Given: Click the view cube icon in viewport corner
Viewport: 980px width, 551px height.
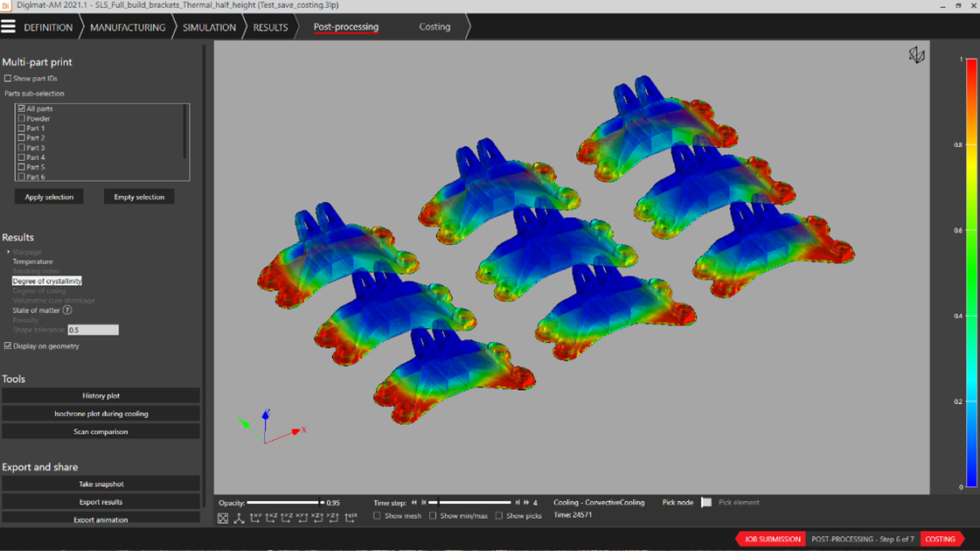Looking at the screenshot, I should point(915,56).
